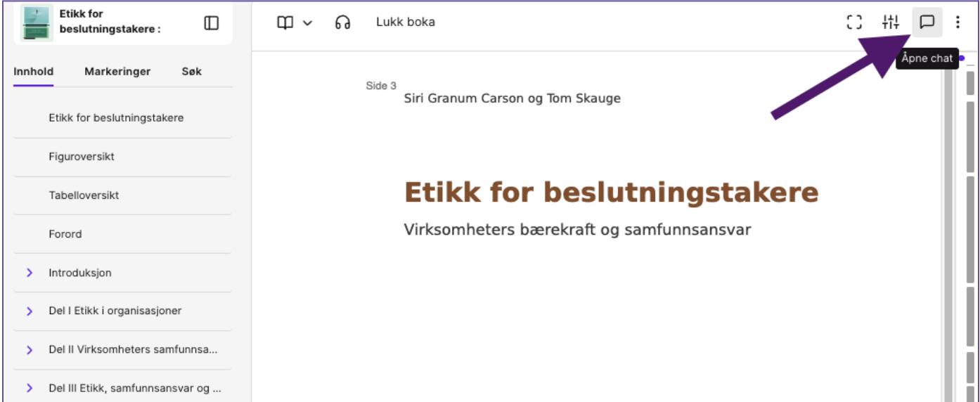The image size is (980, 402).
Task: Expand Del III Etikk, samfunnsansvar chevron
Action: [x=30, y=387]
